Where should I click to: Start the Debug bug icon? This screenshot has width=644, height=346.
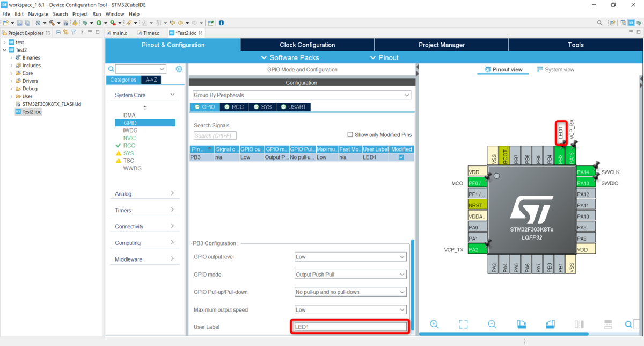point(85,23)
